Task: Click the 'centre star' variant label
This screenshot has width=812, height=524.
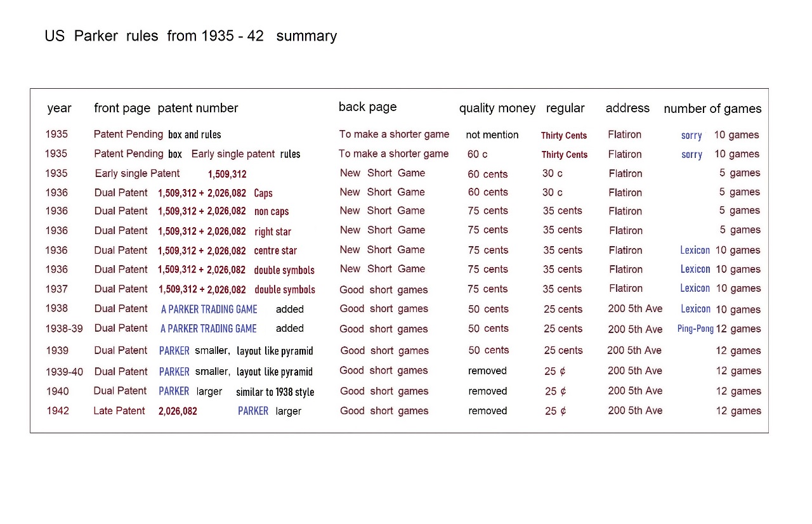Action: 275,251
